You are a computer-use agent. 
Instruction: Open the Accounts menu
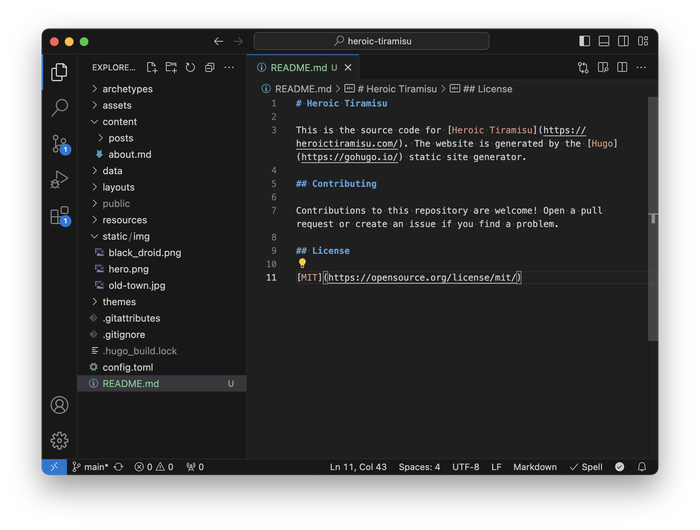59,405
